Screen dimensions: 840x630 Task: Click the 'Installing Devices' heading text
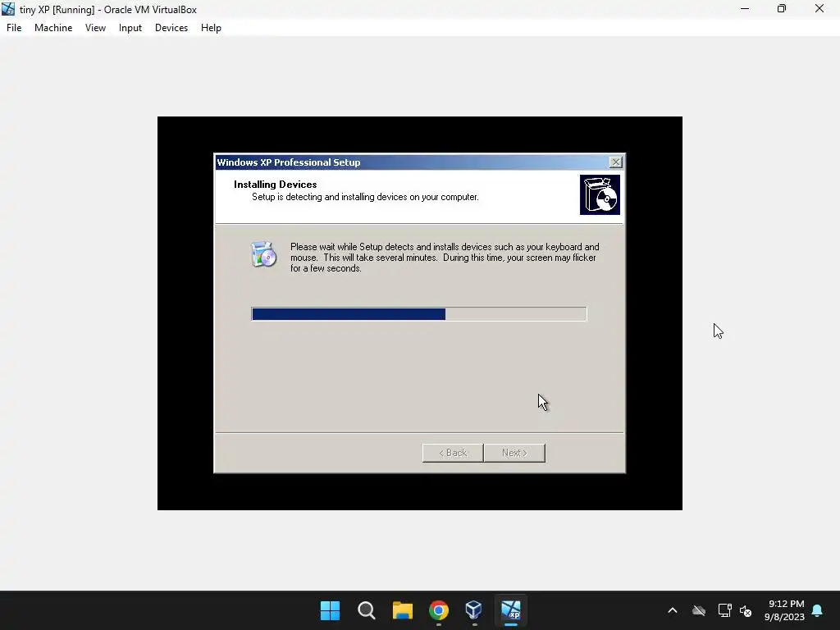276,185
